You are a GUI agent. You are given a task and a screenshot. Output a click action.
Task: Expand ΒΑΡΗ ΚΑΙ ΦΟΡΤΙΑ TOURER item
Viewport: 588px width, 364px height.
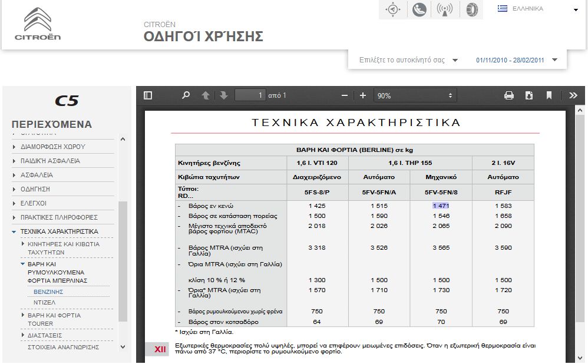coord(54,319)
